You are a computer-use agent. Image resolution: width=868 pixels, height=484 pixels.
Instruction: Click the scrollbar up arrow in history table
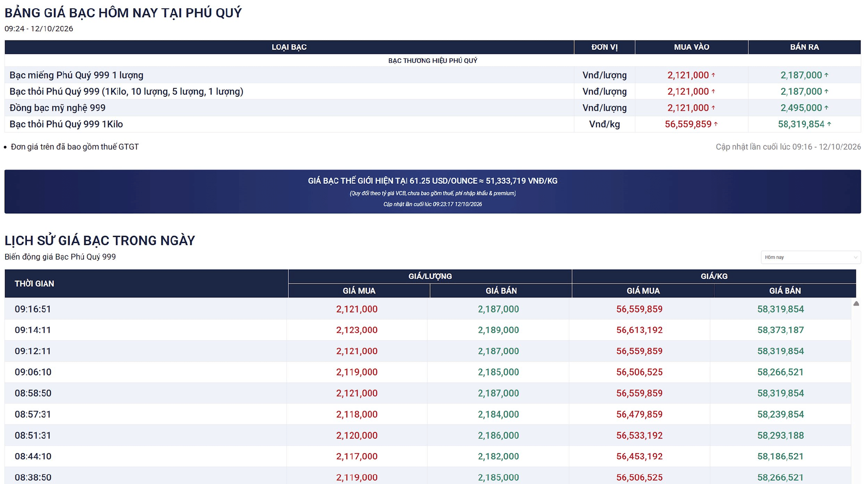click(x=856, y=304)
